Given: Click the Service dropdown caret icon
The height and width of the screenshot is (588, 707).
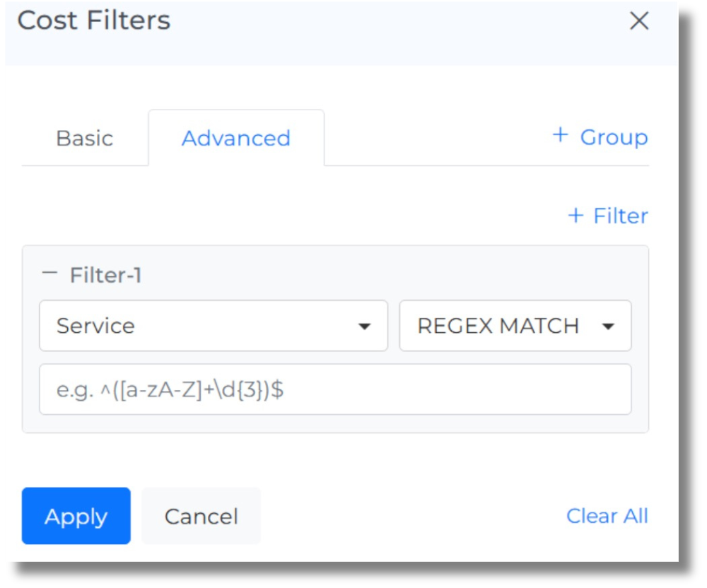Looking at the screenshot, I should [365, 326].
